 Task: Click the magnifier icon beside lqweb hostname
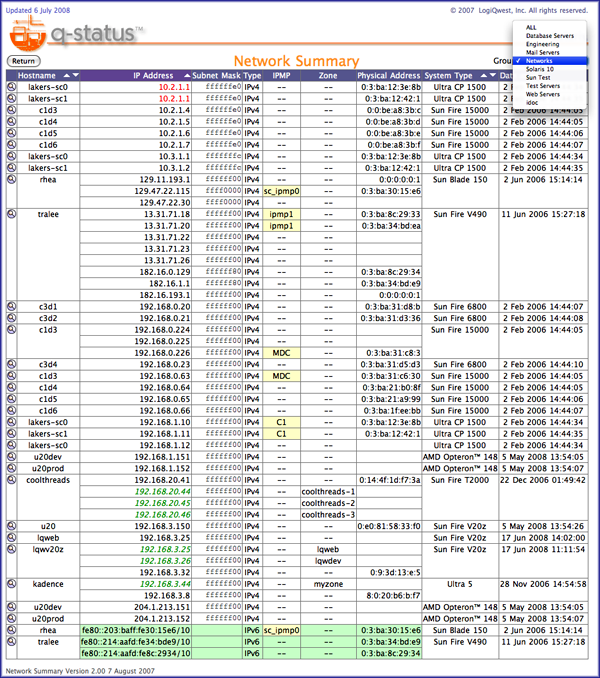point(12,537)
